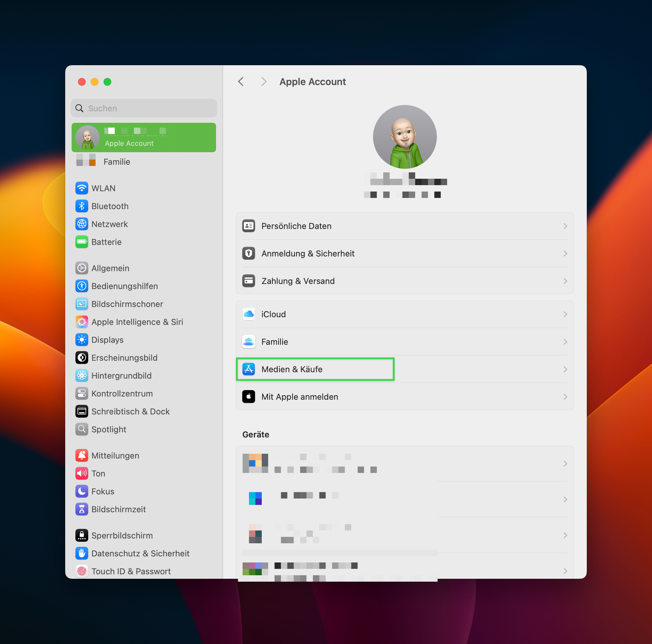Click the Mitteilungen bell icon
The image size is (652, 644).
click(82, 456)
